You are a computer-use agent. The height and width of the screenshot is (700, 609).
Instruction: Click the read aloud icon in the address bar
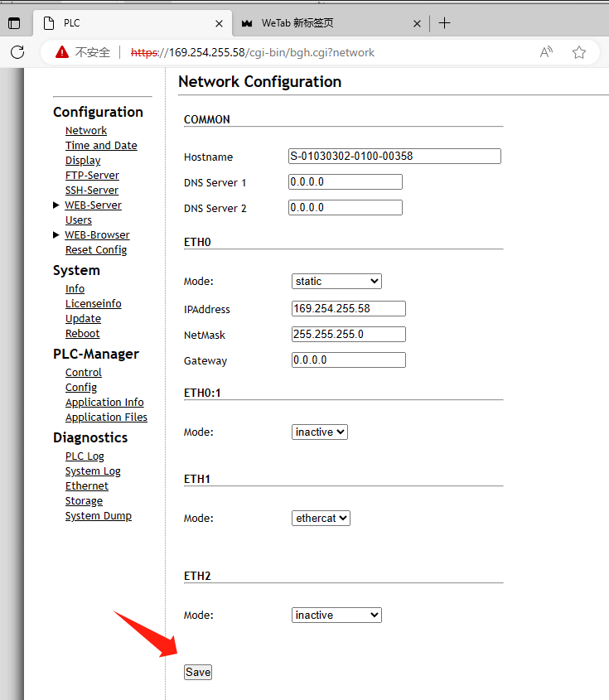click(546, 52)
